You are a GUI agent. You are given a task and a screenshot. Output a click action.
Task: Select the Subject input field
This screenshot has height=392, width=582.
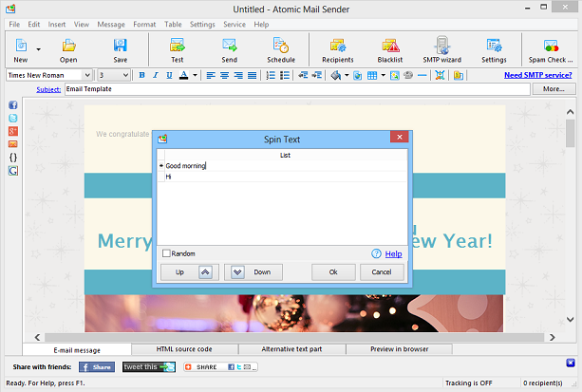click(x=297, y=89)
